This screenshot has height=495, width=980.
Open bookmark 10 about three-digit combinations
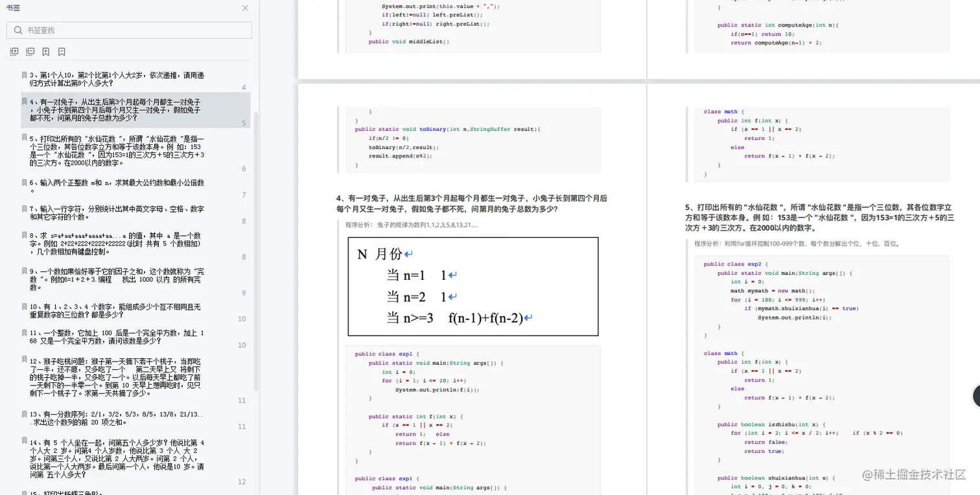pyautogui.click(x=130, y=310)
